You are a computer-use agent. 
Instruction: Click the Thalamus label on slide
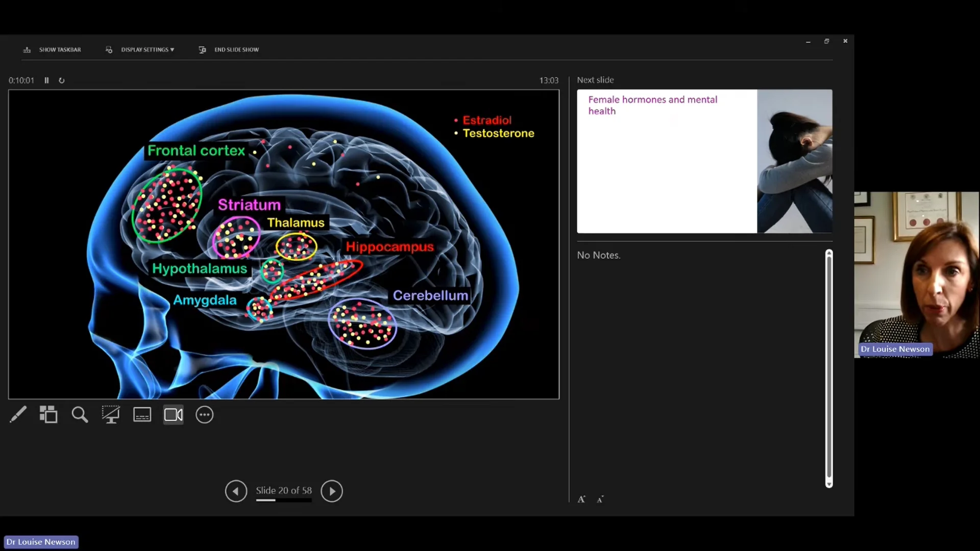[296, 223]
